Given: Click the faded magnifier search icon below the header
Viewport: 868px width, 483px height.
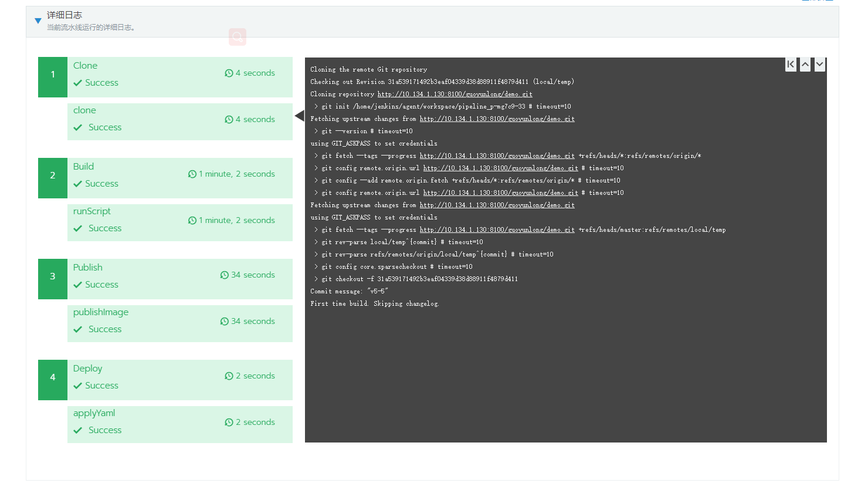Looking at the screenshot, I should 238,37.
